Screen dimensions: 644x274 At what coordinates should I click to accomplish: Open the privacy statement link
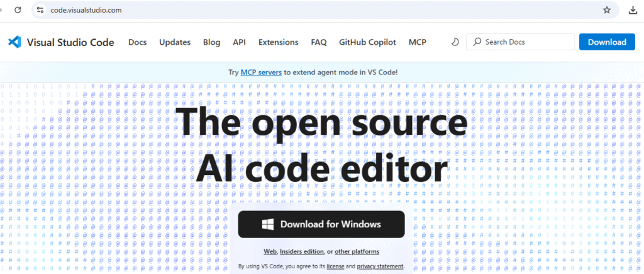click(380, 266)
